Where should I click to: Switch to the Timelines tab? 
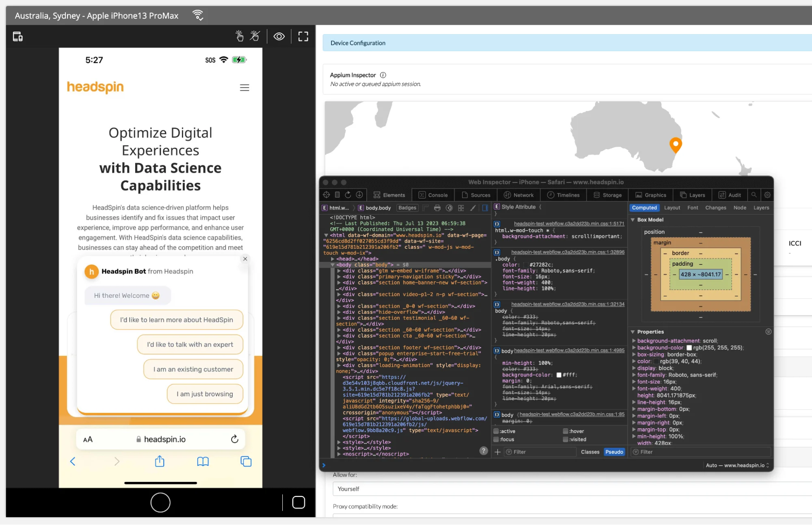click(563, 195)
